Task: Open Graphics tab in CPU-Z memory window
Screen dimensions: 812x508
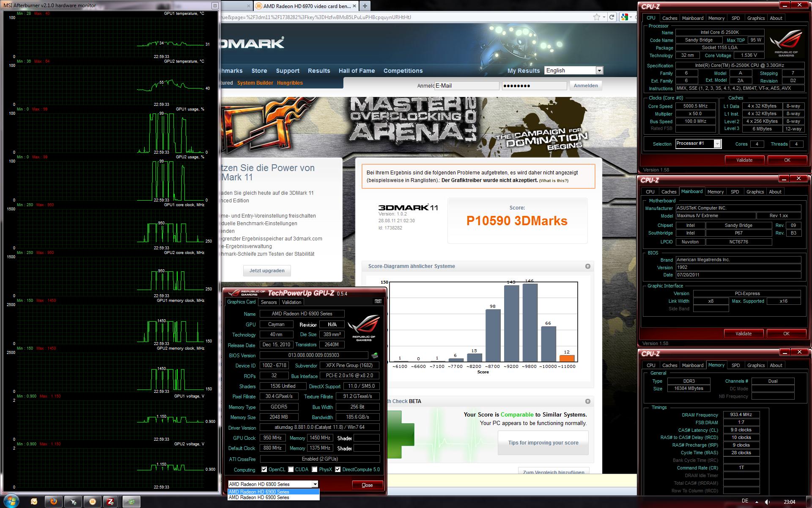Action: click(756, 365)
